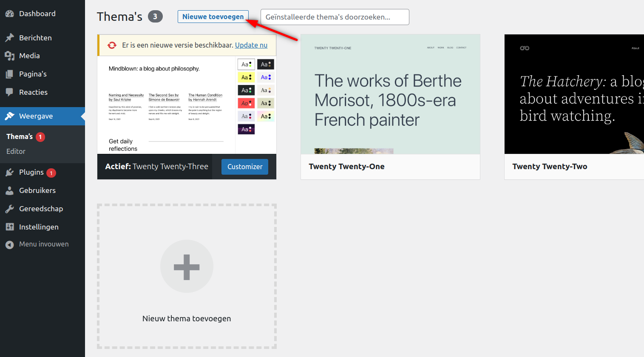Click the Update nu link
Image resolution: width=644 pixels, height=357 pixels.
click(x=251, y=45)
